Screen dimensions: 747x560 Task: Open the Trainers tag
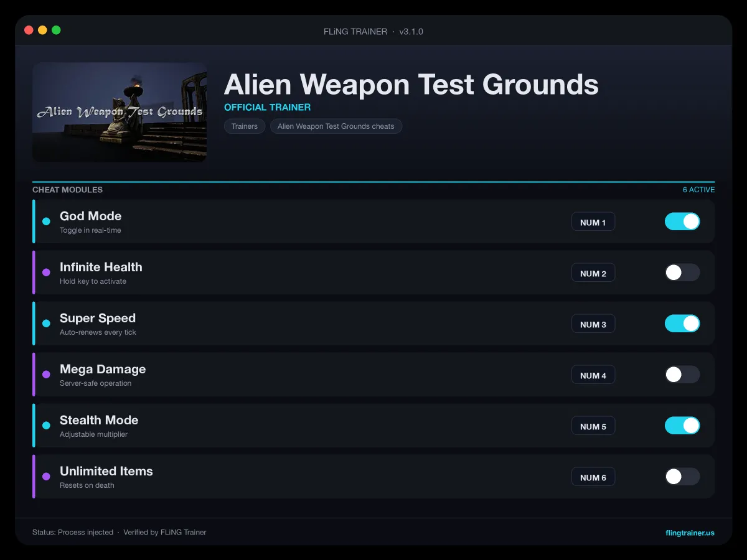[x=245, y=126]
